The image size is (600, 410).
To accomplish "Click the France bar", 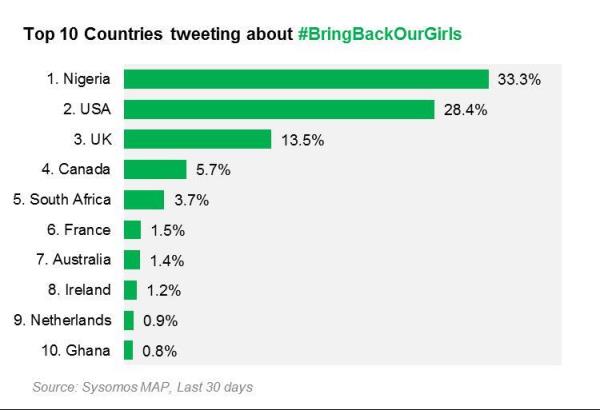I will click(132, 229).
